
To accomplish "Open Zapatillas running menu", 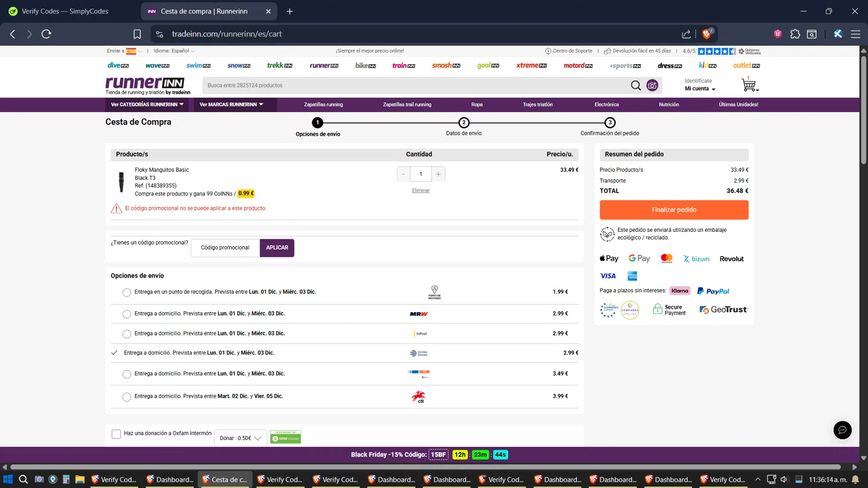I will (x=323, y=105).
